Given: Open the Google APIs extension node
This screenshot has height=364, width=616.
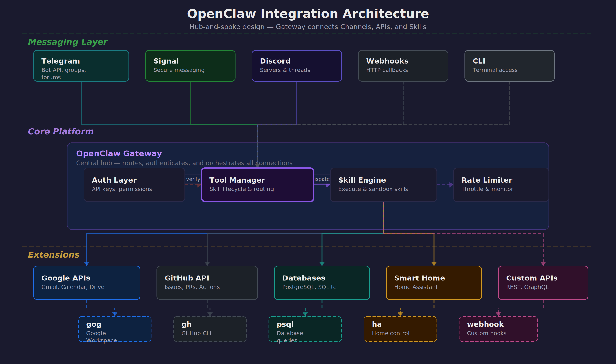Looking at the screenshot, I should click(86, 282).
